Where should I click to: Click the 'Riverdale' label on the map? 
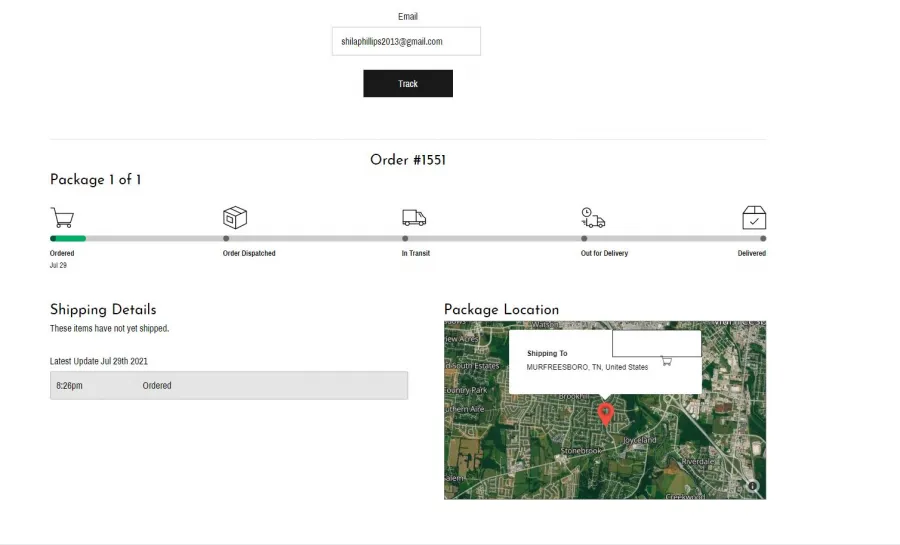[698, 461]
